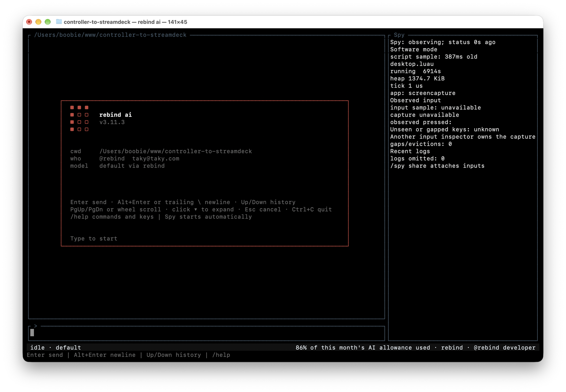Click the yellow minimize window button

[38, 22]
